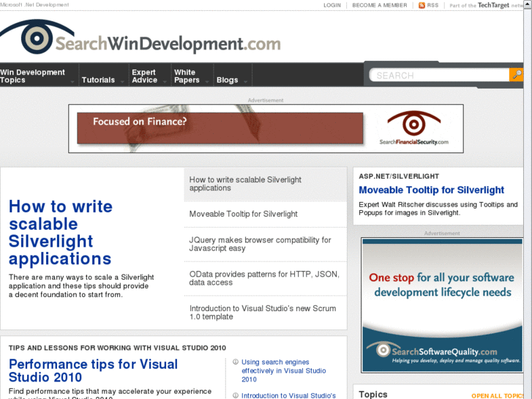The width and height of the screenshot is (532, 399).
Task: Click the orange search magnifier button
Action: [x=516, y=75]
